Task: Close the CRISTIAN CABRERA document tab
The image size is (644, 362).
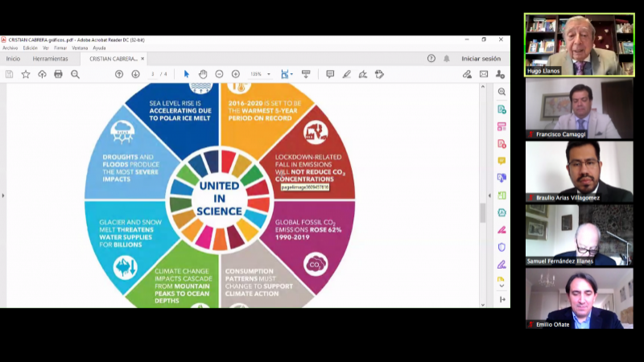Action: pos(142,59)
